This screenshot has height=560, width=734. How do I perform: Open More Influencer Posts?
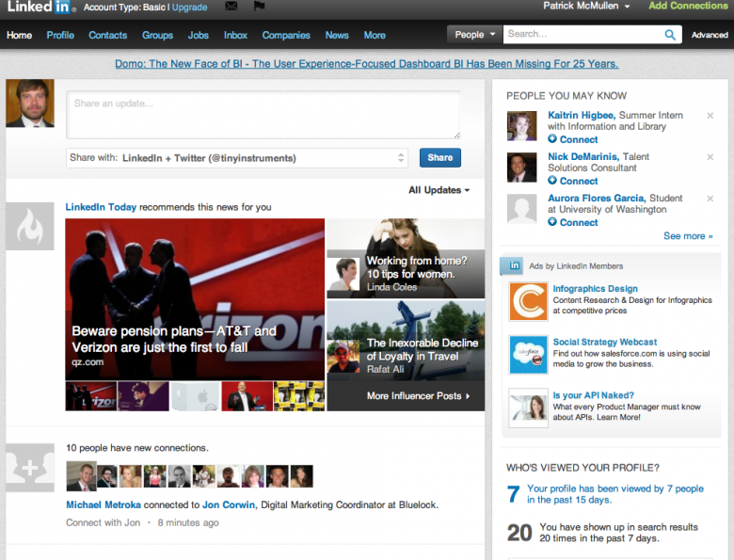pyautogui.click(x=418, y=396)
